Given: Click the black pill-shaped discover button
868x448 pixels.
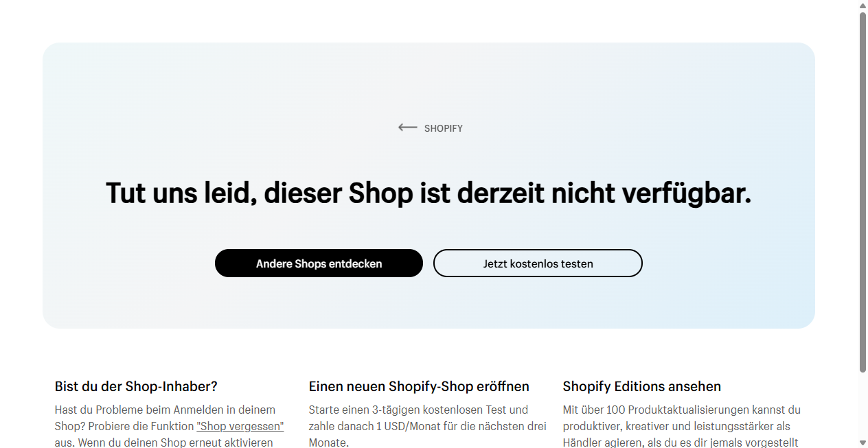Looking at the screenshot, I should 319,263.
